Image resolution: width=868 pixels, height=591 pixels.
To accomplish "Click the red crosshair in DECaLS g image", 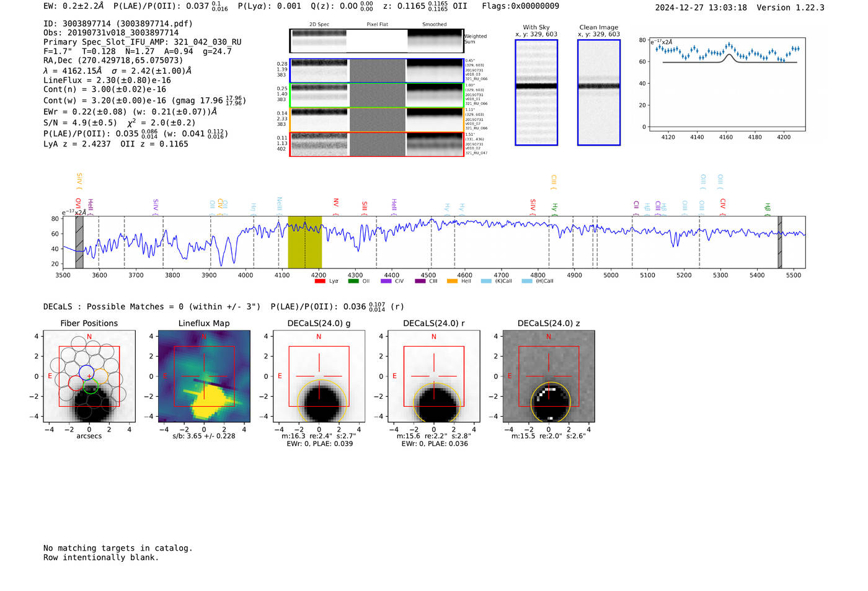I will pos(319,376).
